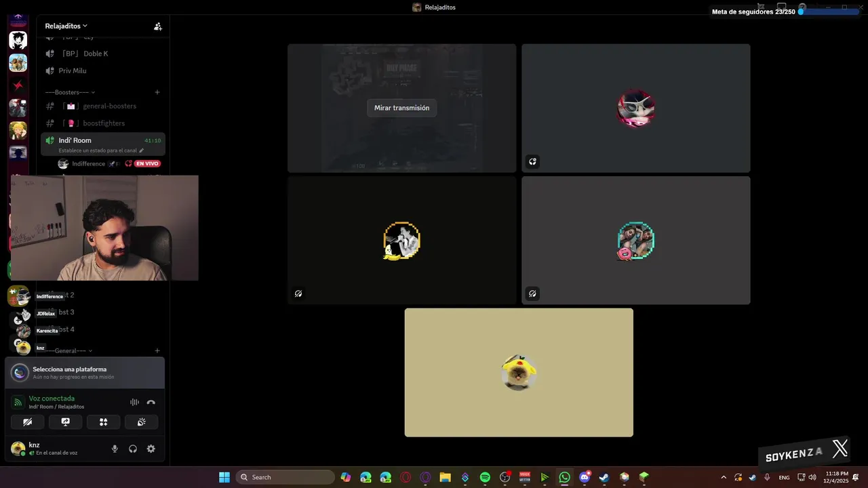Open the red lightning logo server
Viewport: 868px width, 488px height.
click(18, 85)
